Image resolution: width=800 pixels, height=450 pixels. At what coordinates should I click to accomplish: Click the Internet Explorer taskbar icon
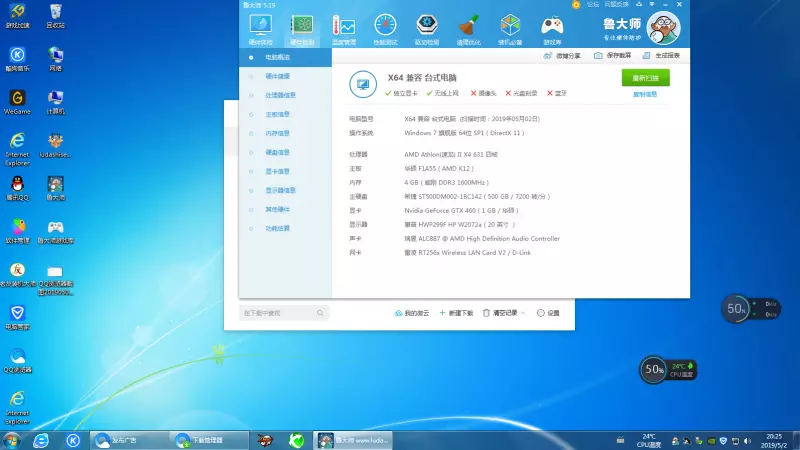pos(41,440)
